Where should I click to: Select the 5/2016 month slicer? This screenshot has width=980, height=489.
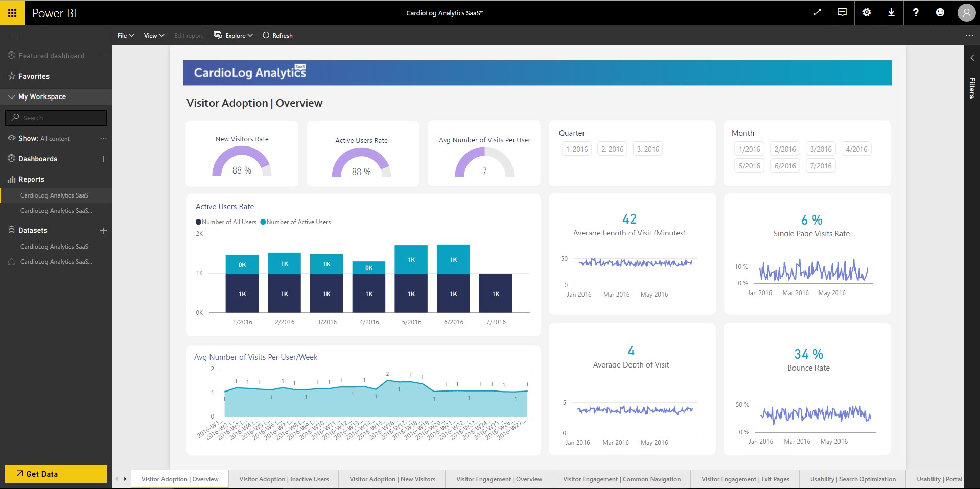coord(749,166)
